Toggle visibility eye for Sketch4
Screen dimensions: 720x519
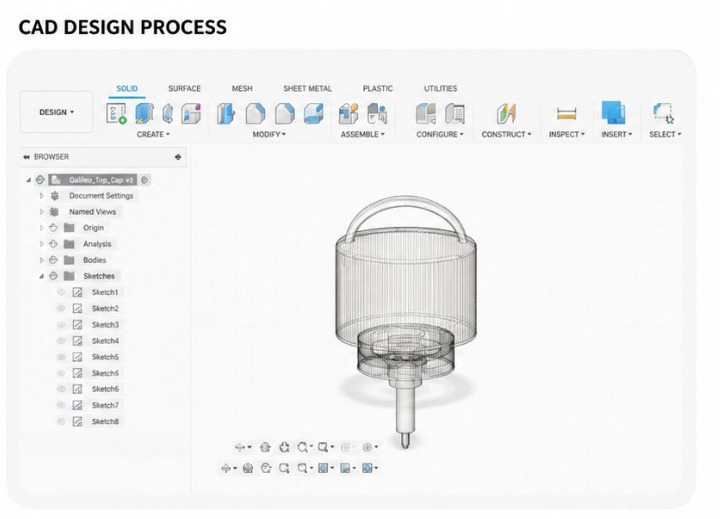(x=61, y=341)
